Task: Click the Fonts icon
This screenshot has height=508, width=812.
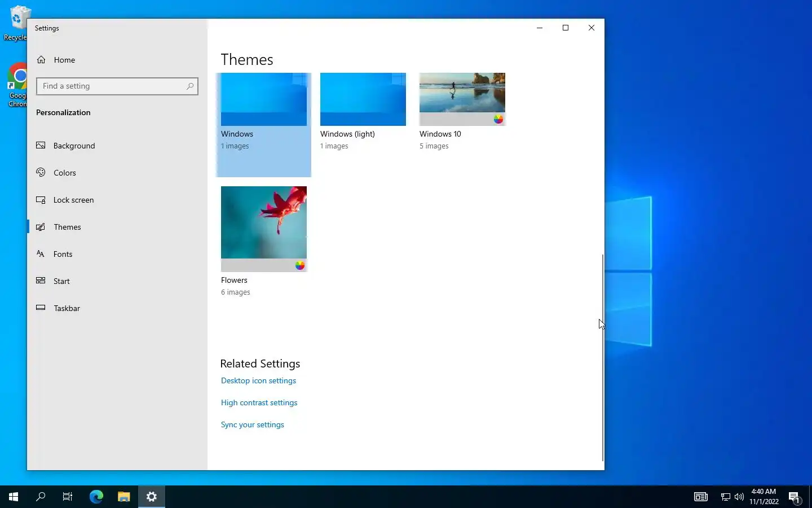Action: (x=41, y=254)
